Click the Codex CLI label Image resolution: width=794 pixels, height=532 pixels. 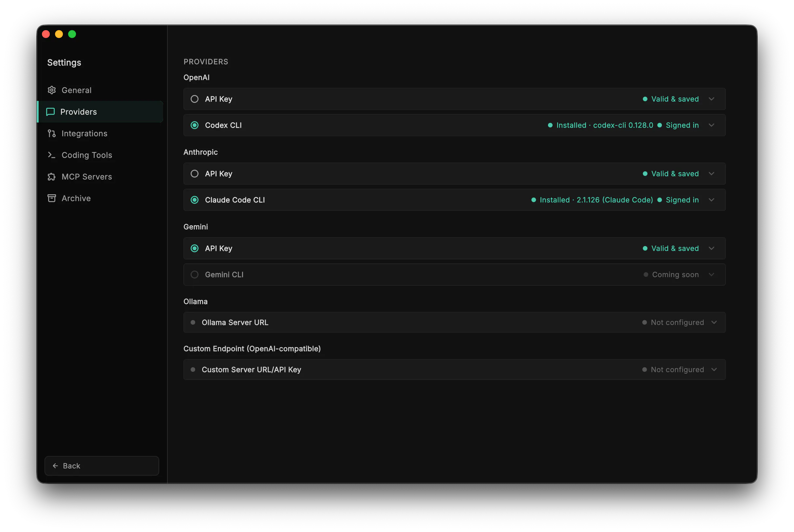[223, 125]
